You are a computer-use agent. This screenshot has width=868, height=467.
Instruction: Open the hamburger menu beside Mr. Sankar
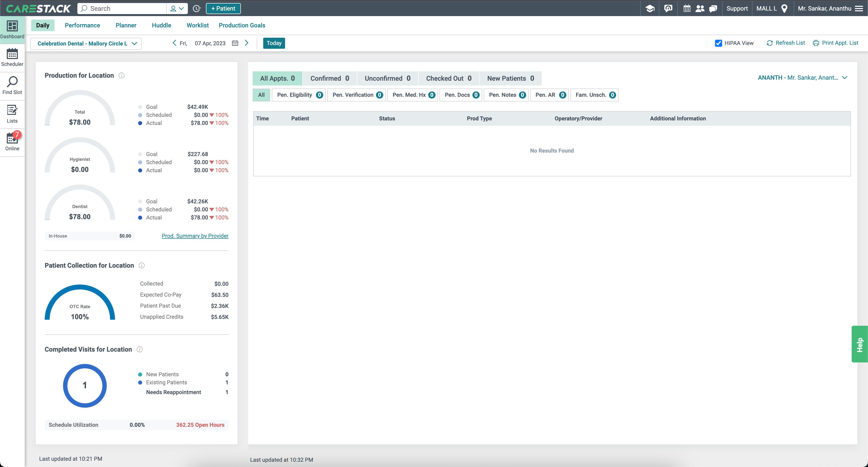coord(859,9)
